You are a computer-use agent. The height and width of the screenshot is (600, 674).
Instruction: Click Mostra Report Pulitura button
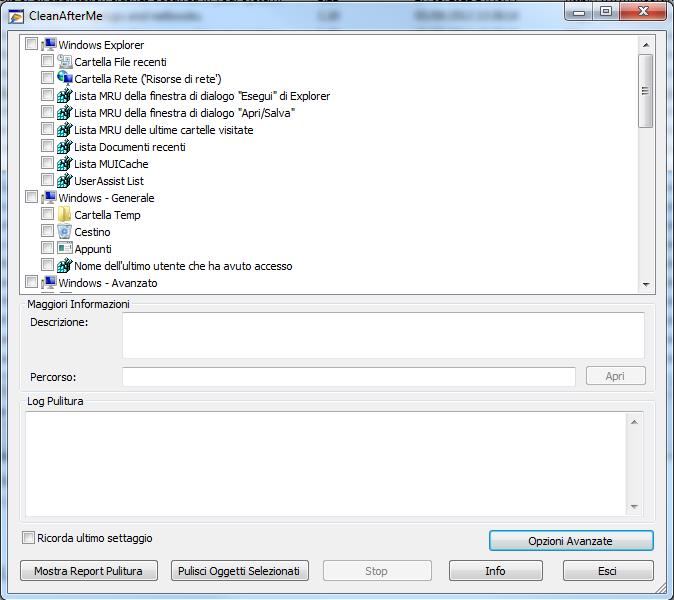(89, 571)
